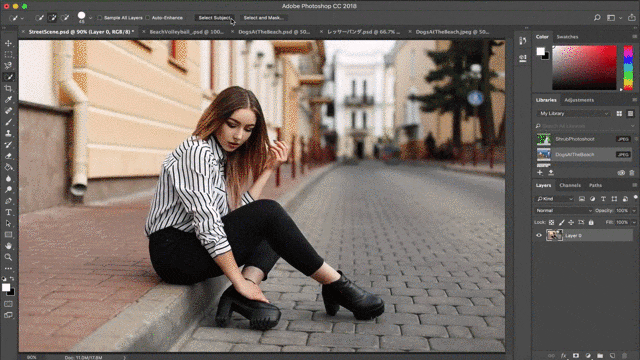Select the Horizontal Type tool
The height and width of the screenshot is (360, 640).
coord(8,212)
